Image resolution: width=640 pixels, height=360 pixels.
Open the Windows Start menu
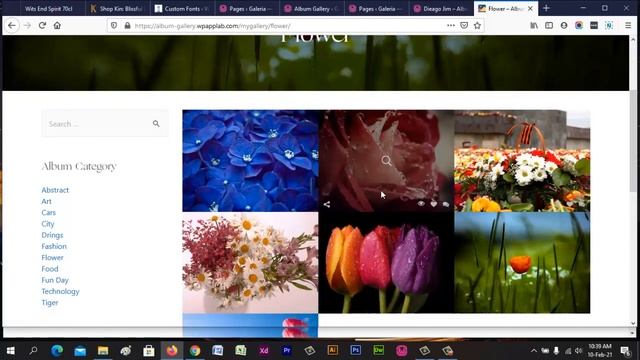click(x=11, y=350)
